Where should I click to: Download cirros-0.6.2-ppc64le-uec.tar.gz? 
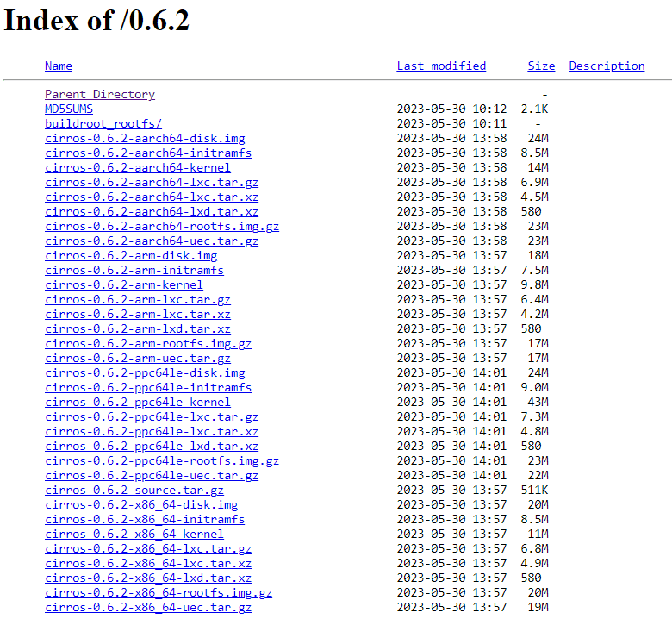(x=152, y=475)
